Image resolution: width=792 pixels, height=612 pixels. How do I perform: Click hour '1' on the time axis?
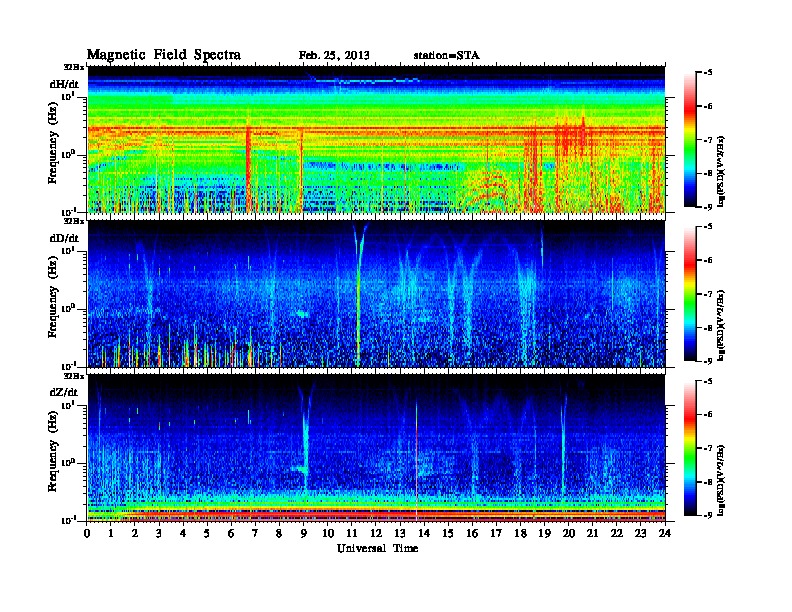tap(111, 533)
